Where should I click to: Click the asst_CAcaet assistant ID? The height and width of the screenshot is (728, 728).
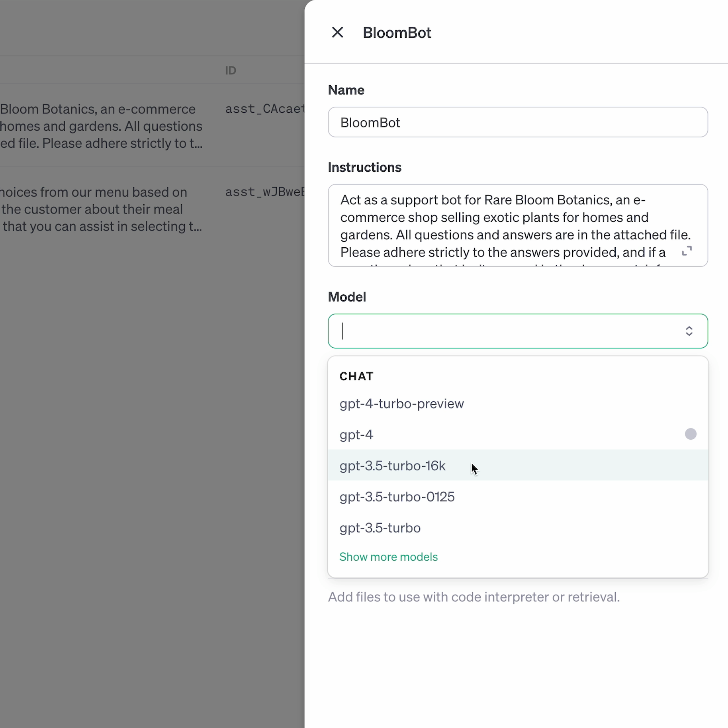264,109
